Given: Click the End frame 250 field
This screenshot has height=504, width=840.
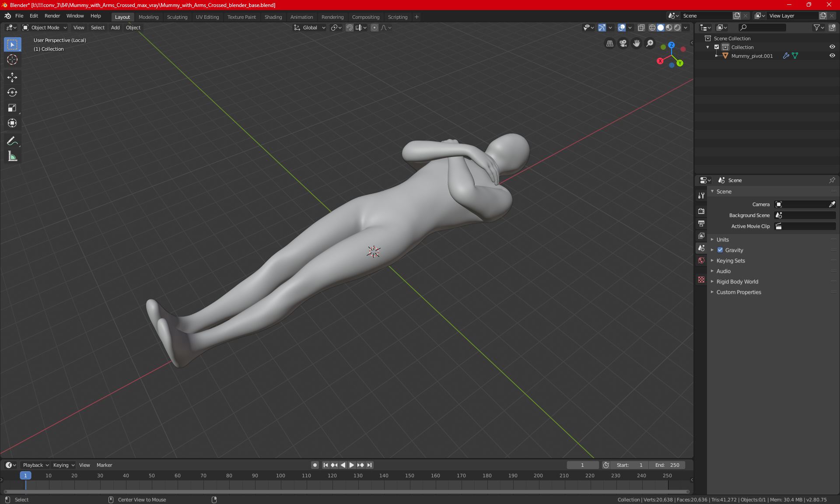Looking at the screenshot, I should tap(667, 465).
